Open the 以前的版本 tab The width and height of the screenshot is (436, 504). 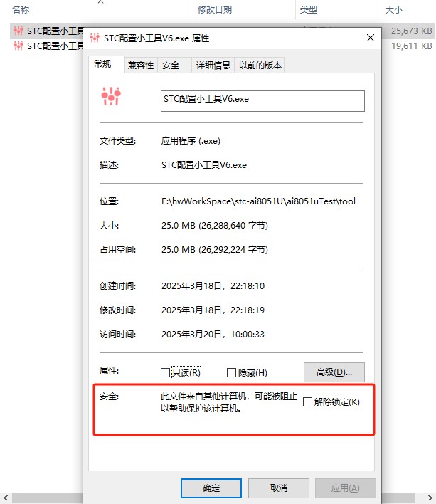pos(260,65)
